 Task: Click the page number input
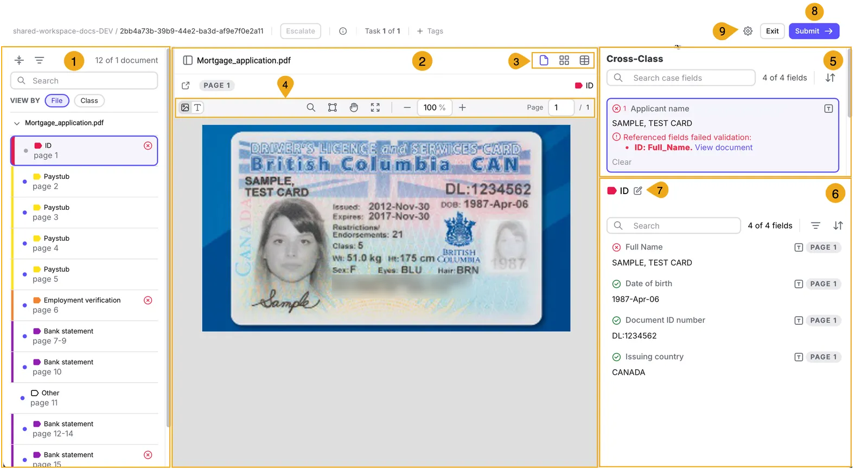click(x=561, y=107)
